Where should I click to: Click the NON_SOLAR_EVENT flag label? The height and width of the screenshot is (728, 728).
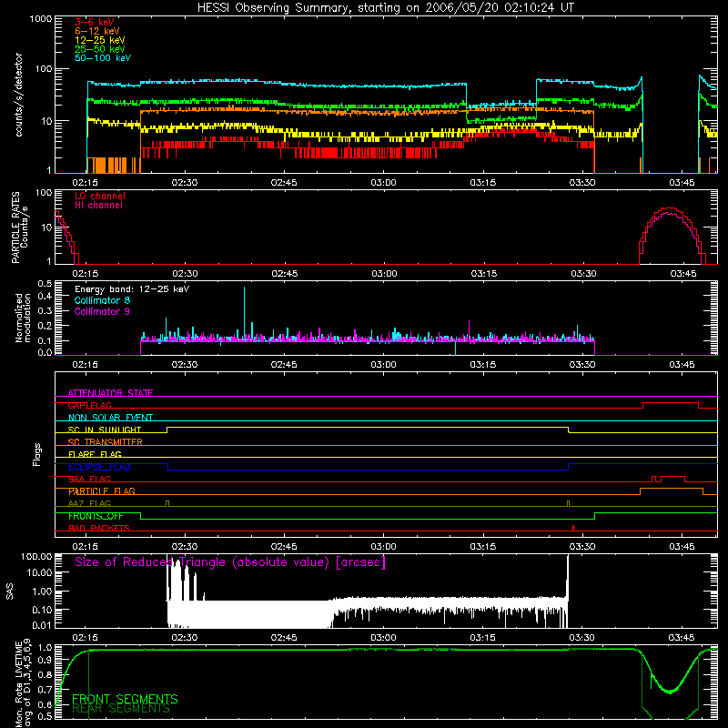click(110, 418)
